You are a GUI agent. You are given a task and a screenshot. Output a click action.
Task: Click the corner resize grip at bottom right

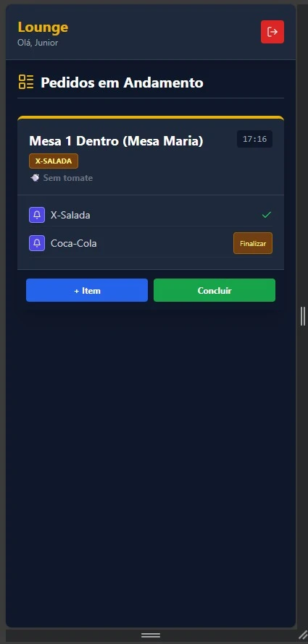point(303,635)
